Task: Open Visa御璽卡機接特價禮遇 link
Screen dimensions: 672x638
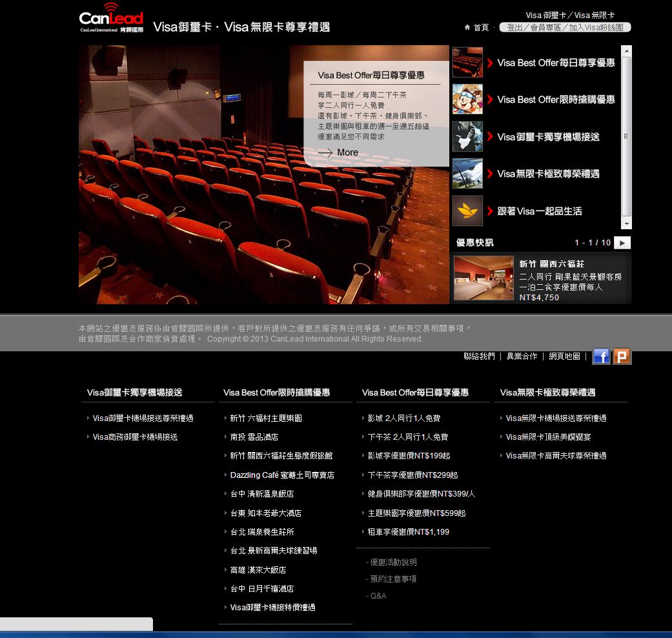Action: pyautogui.click(x=272, y=608)
